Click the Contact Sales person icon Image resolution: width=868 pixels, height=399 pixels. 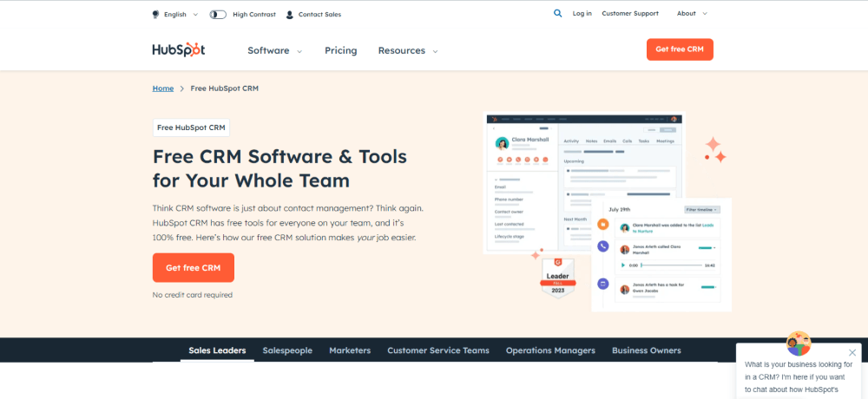[290, 15]
